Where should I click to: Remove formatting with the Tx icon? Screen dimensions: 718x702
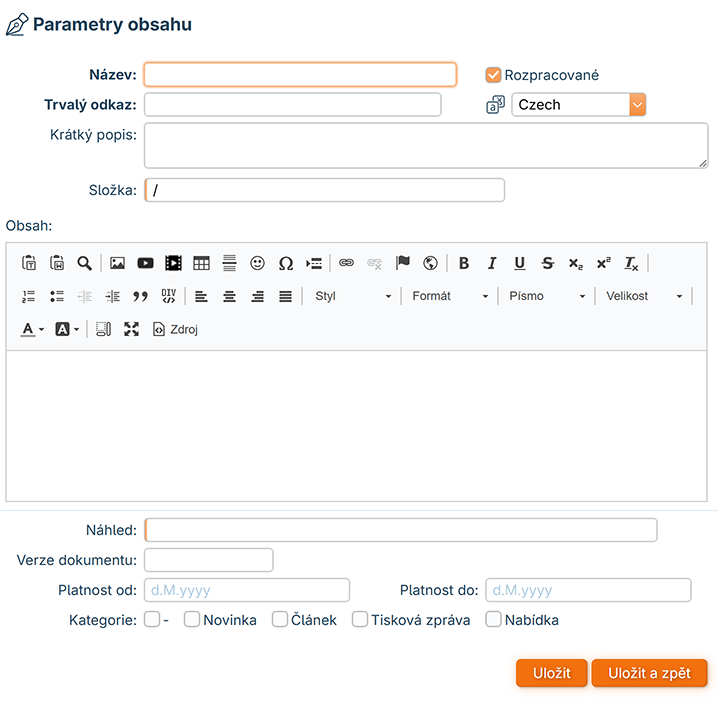coord(631,264)
